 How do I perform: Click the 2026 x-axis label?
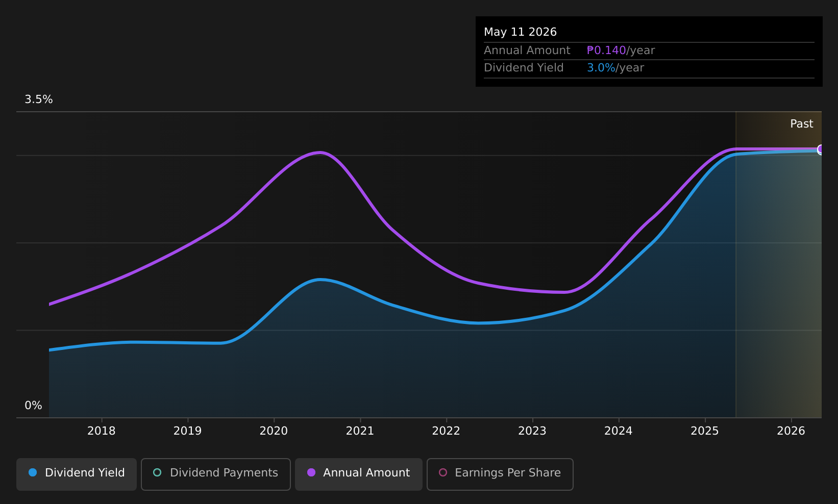[791, 431]
